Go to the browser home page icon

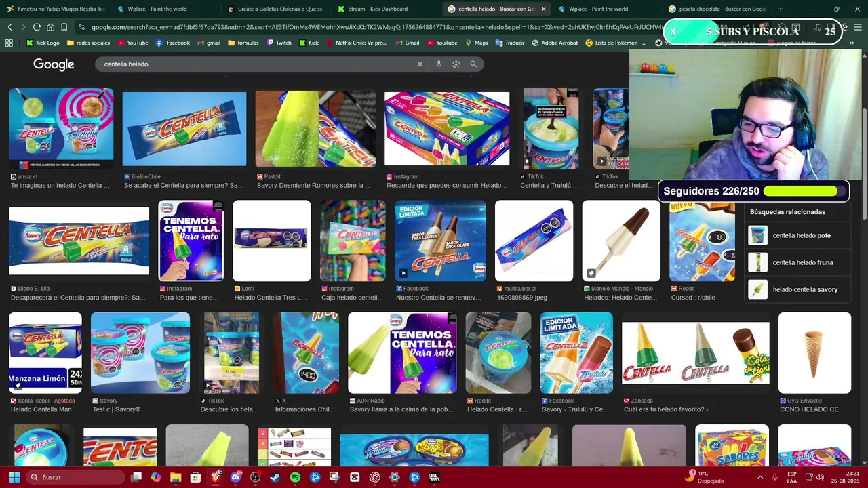(x=50, y=27)
